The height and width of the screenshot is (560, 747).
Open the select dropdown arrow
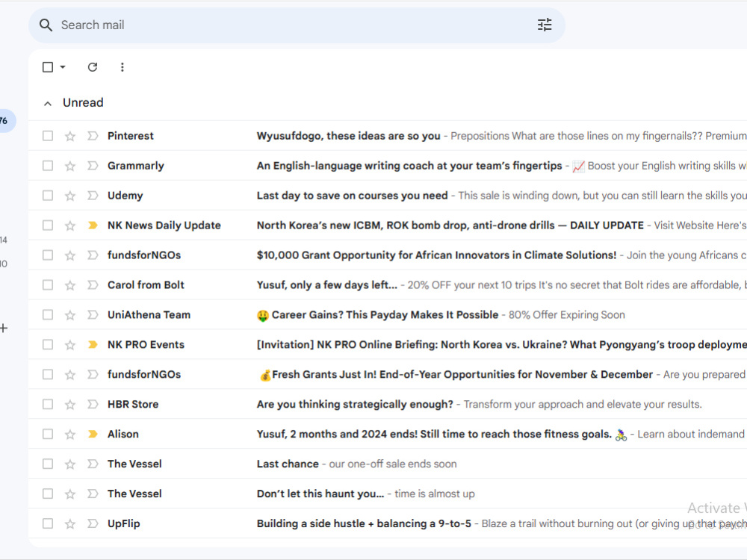tap(63, 67)
